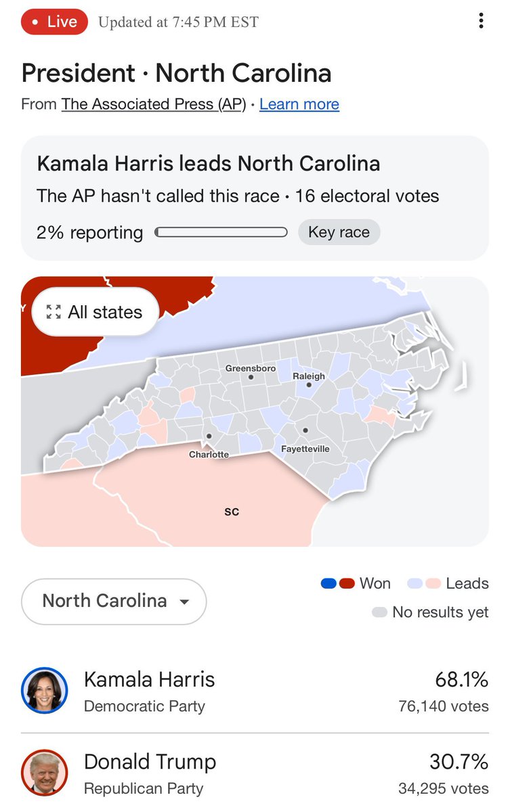Select South Carolina on the map
Image resolution: width=510 pixels, height=812 pixels.
point(231,512)
